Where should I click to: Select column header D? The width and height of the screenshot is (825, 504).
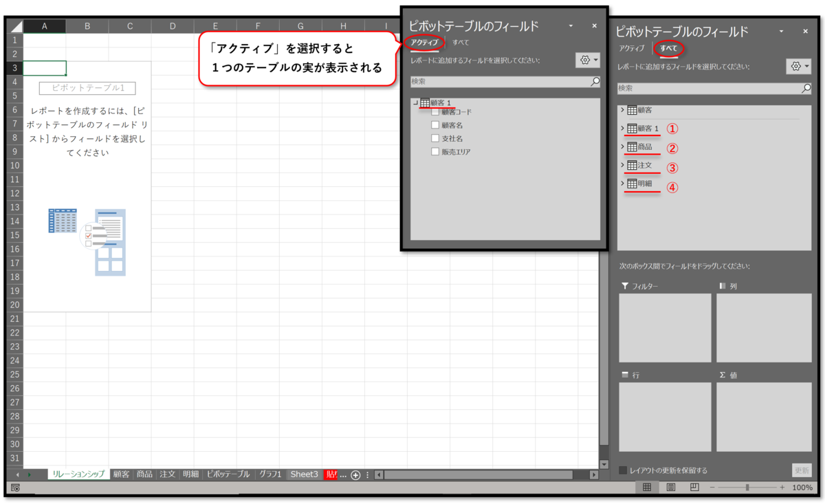[173, 27]
